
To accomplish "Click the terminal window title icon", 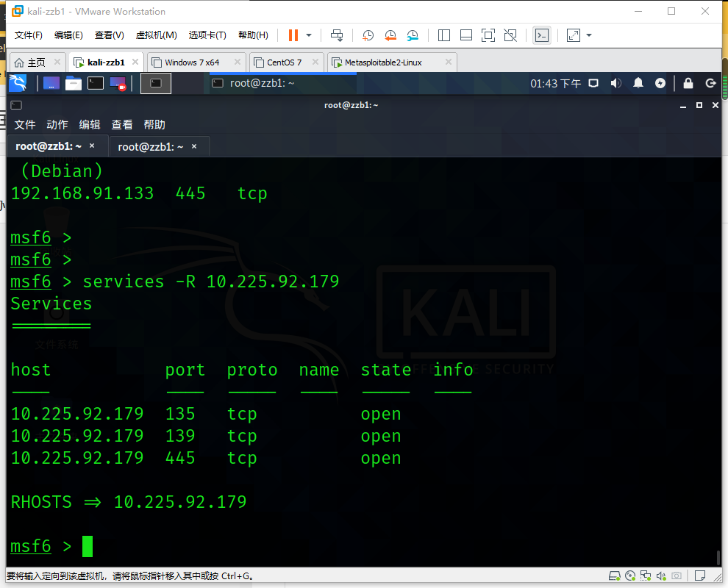I will pyautogui.click(x=16, y=105).
